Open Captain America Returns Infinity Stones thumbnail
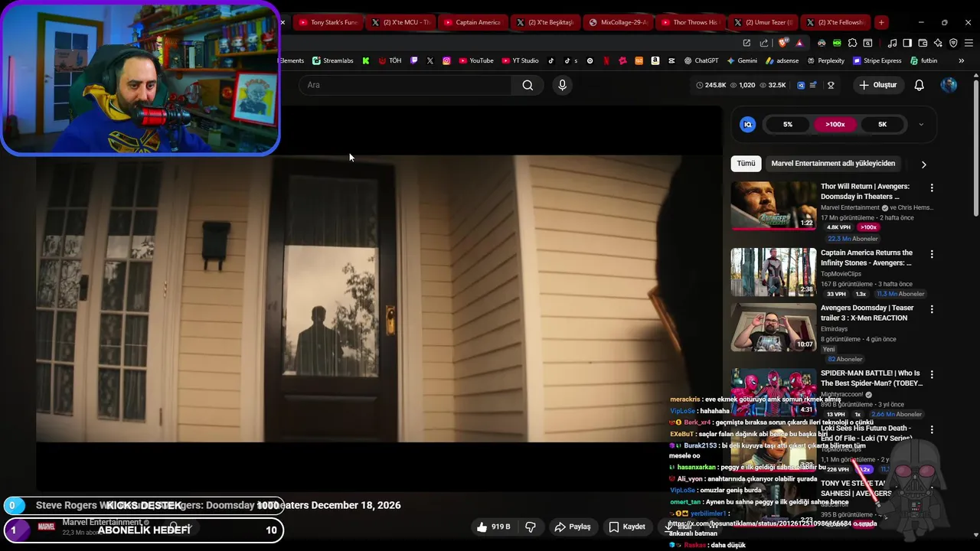Screen dimensions: 980x551 (773, 272)
